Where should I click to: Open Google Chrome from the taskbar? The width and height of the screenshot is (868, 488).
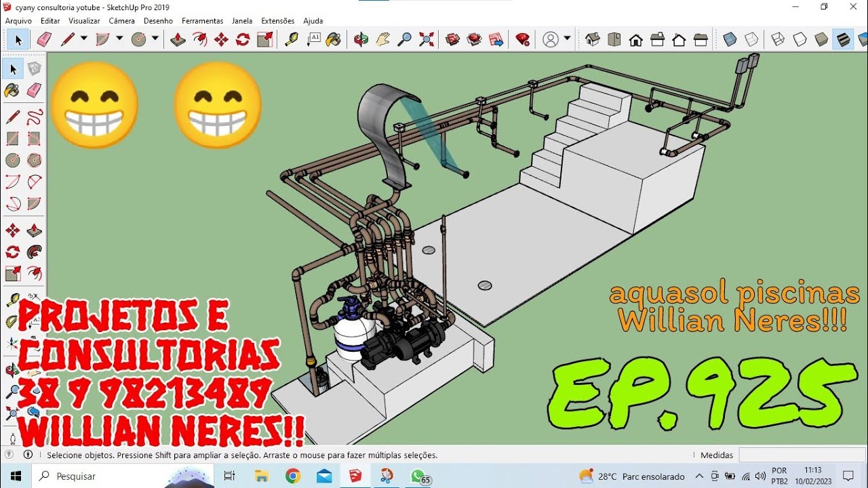pyautogui.click(x=293, y=476)
